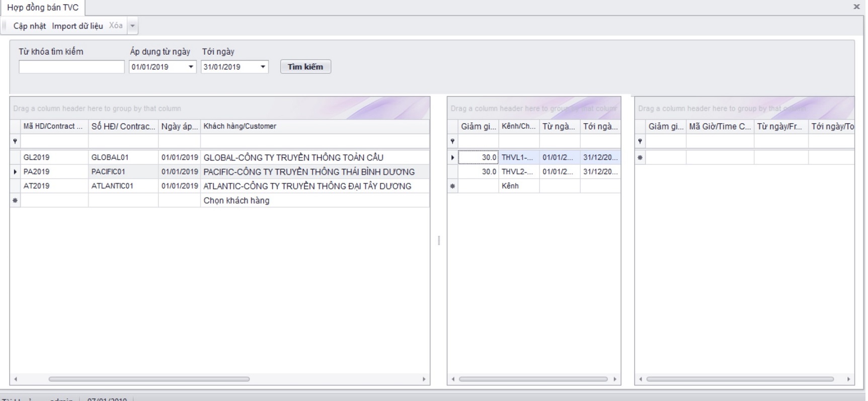Click the Mã Giờ/Time C... column header
The image size is (868, 401).
[720, 126]
